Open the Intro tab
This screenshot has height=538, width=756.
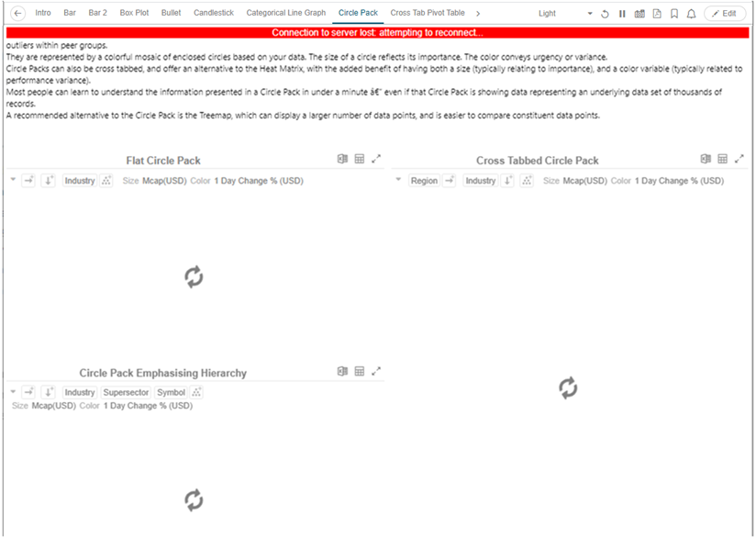[43, 13]
